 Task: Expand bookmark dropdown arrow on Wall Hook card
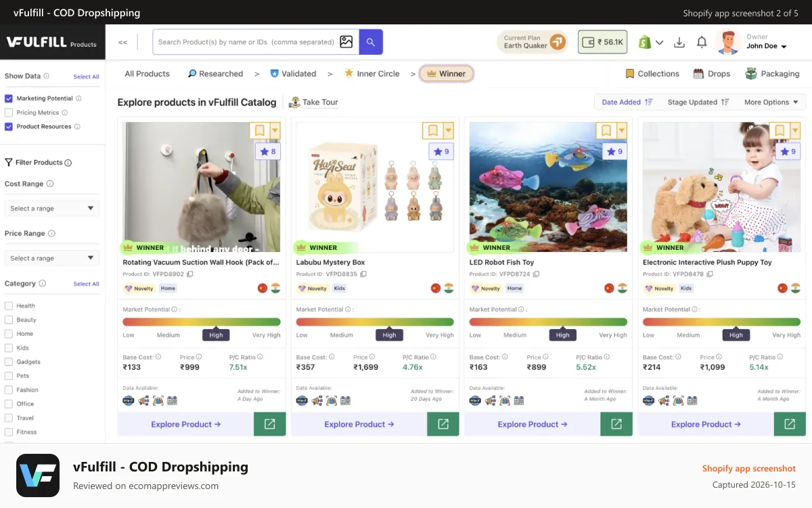(x=275, y=130)
